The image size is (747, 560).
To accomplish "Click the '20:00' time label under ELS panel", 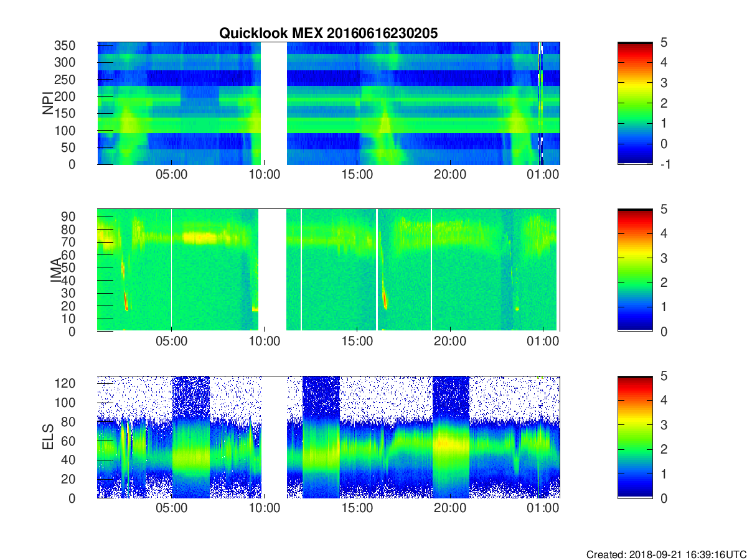I will pos(450,508).
